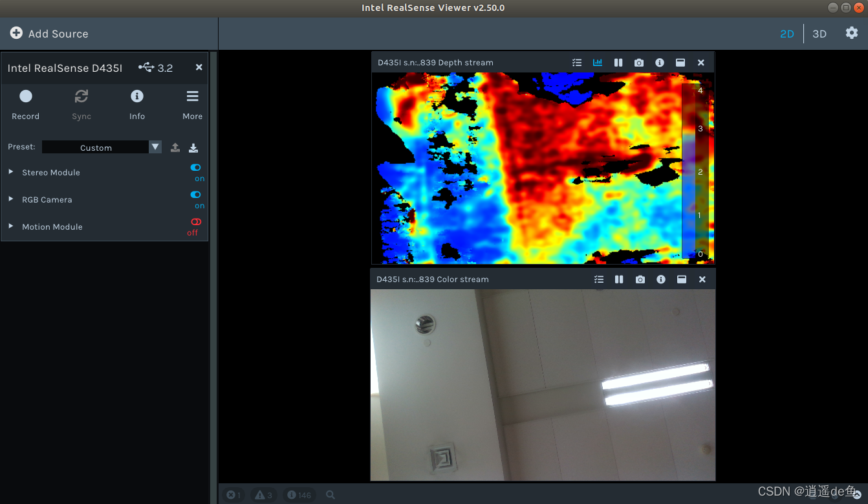Open the search in the log bar
This screenshot has width=868, height=504.
(330, 494)
